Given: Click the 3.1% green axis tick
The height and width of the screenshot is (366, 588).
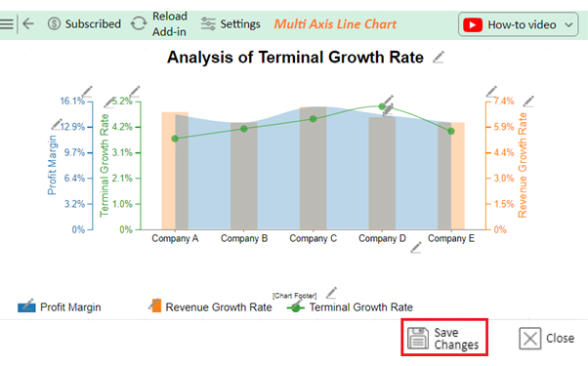Looking at the screenshot, I should coord(122,152).
